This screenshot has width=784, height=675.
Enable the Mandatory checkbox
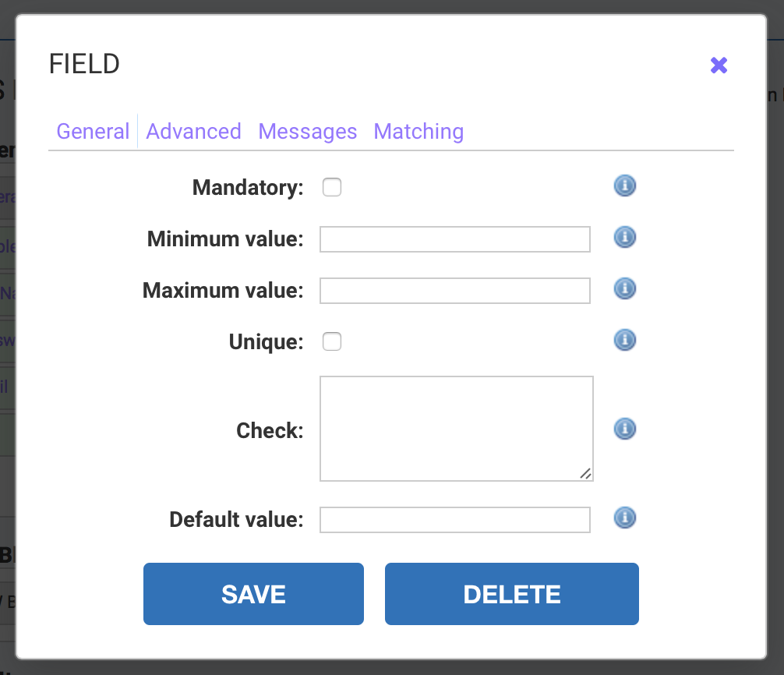332,187
